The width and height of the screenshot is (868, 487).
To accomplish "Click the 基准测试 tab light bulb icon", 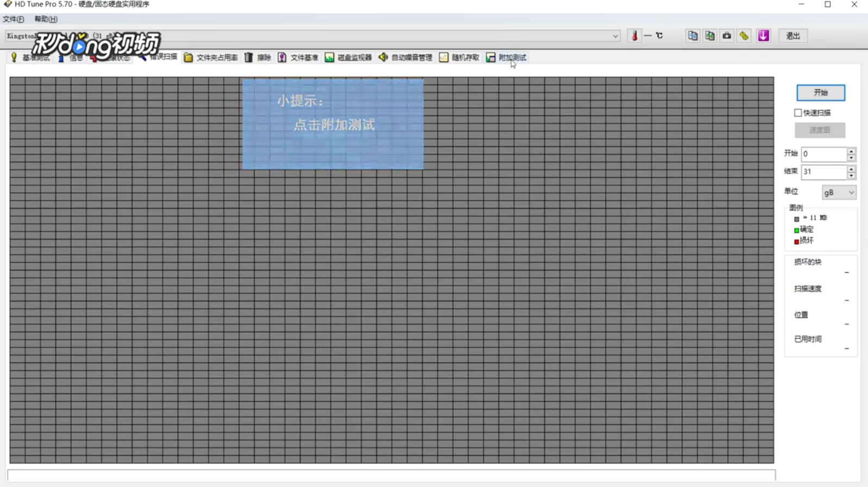I will coord(14,58).
